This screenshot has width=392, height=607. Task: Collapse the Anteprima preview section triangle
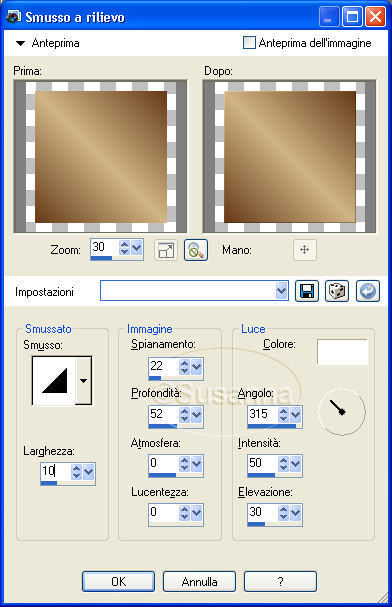coord(20,43)
